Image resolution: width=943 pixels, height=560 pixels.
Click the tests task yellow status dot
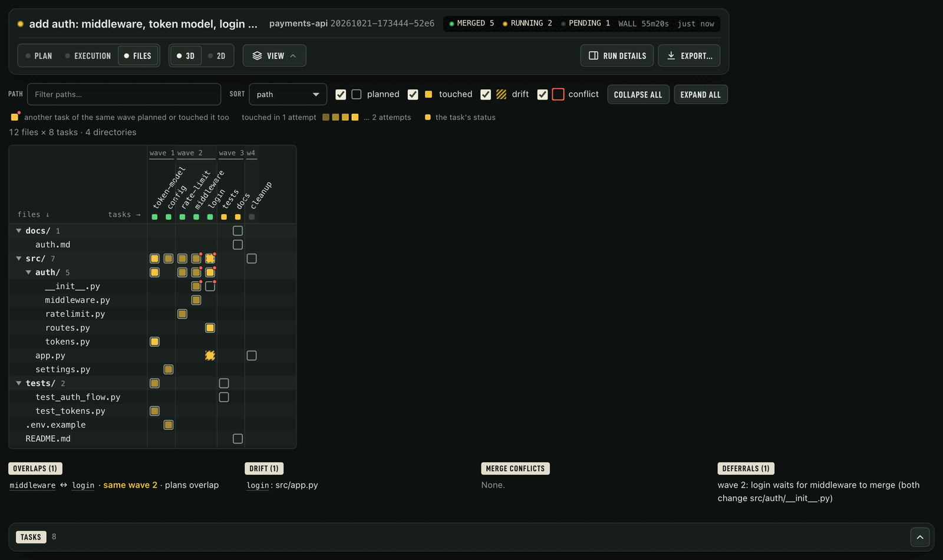[224, 217]
